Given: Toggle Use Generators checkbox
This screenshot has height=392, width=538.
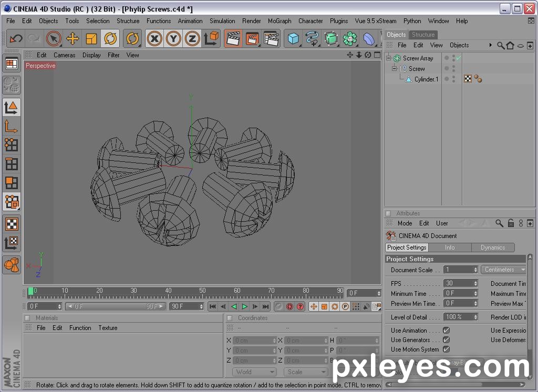Looking at the screenshot, I should click(446, 340).
